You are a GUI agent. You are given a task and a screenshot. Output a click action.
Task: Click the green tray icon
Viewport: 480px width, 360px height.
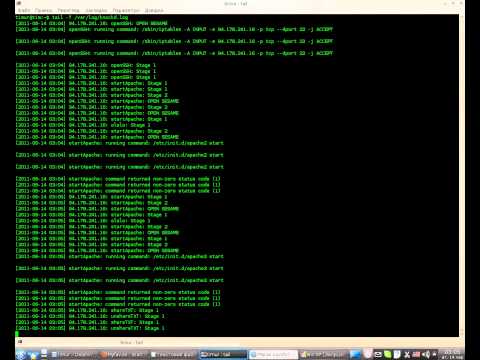point(387,355)
